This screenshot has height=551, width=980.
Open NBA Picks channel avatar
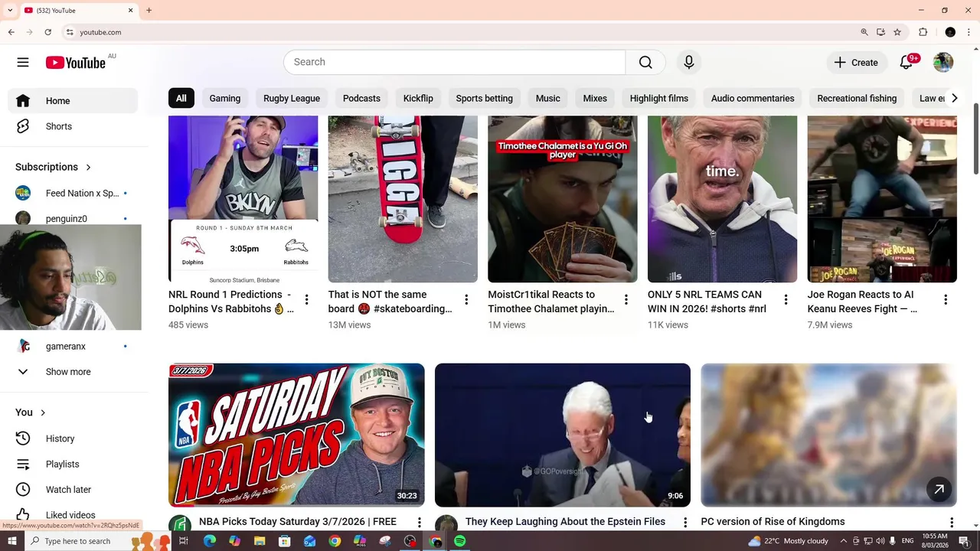[180, 524]
